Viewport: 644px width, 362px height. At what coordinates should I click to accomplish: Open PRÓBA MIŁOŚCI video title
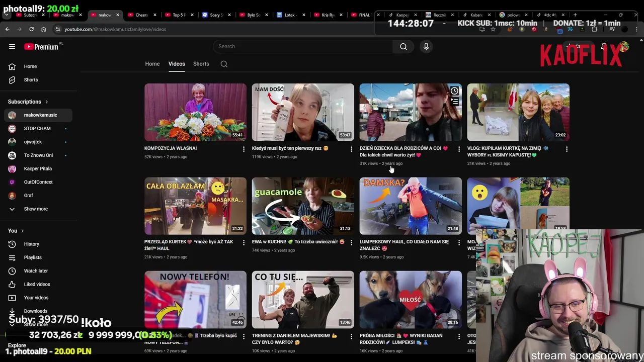(401, 339)
